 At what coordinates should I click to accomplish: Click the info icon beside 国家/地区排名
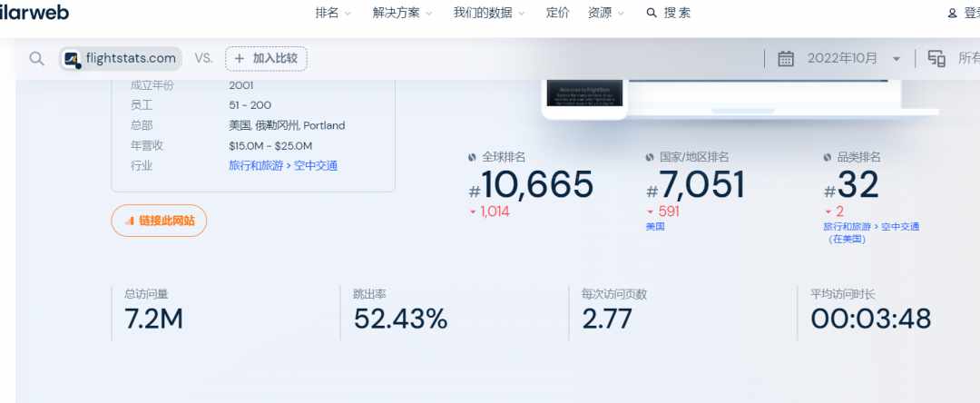coord(650,157)
